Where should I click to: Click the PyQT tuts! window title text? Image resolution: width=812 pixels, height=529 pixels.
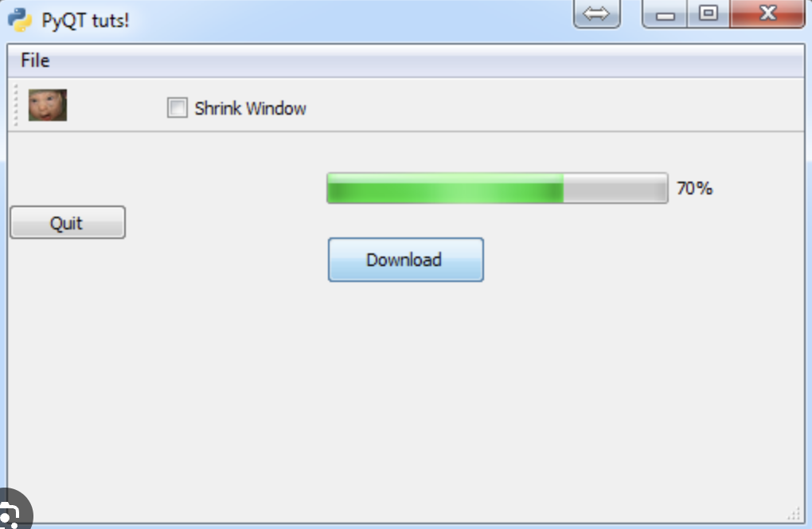(x=85, y=21)
